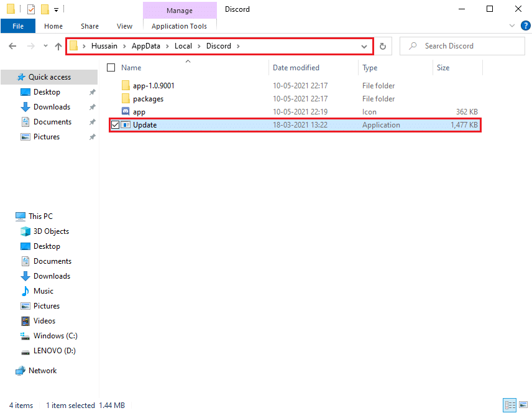Tick the checkbox next to Update
The width and height of the screenshot is (532, 413).
[115, 124]
